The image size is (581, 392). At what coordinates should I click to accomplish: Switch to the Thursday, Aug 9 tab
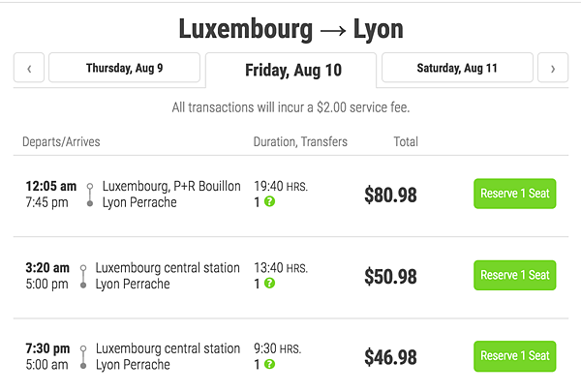124,68
